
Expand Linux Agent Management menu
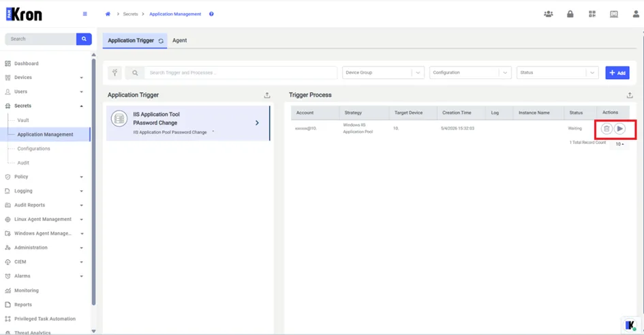(81, 220)
